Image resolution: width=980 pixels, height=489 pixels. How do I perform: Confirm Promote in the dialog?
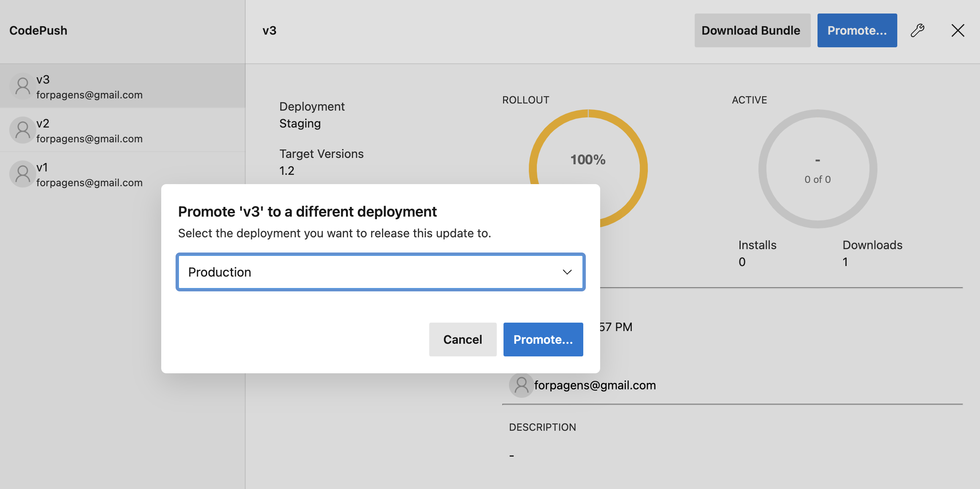tap(543, 340)
